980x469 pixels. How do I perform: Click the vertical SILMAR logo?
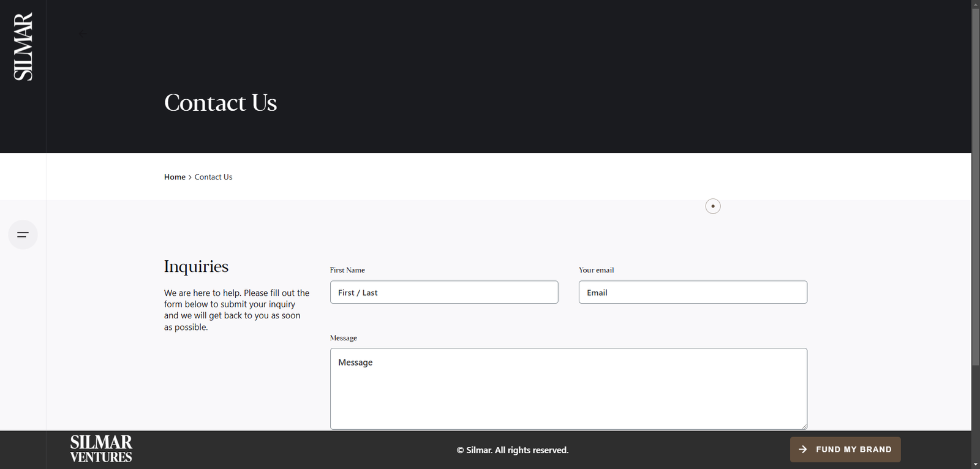[x=23, y=47]
